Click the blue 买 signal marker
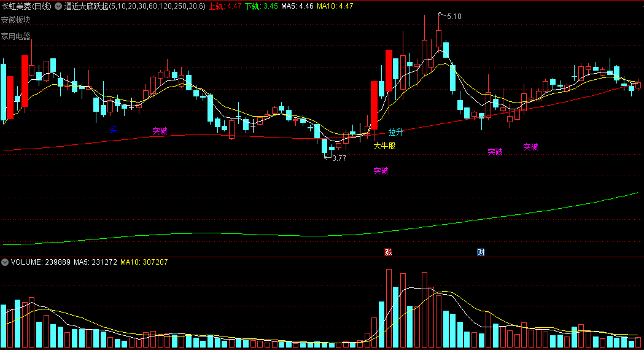 113,130
